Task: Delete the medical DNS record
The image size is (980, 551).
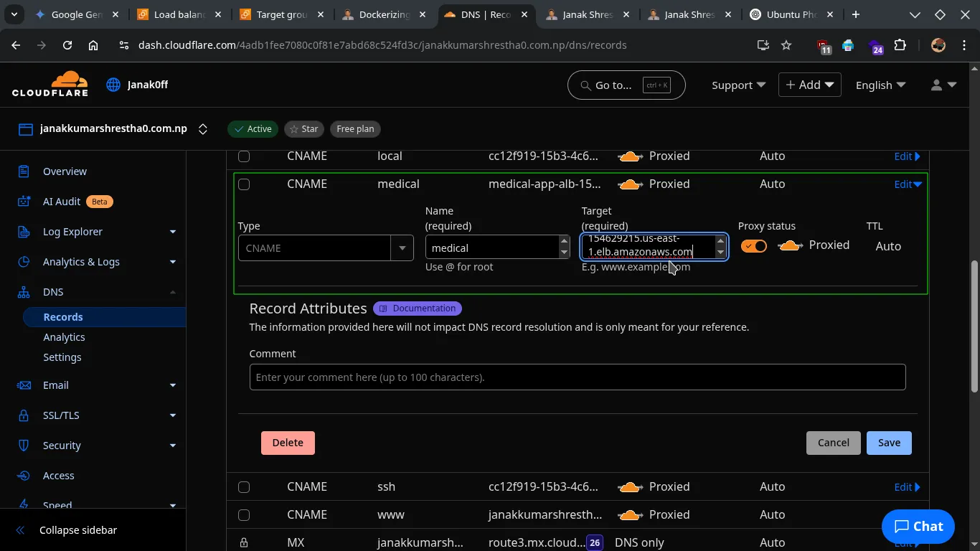Action: (x=288, y=443)
